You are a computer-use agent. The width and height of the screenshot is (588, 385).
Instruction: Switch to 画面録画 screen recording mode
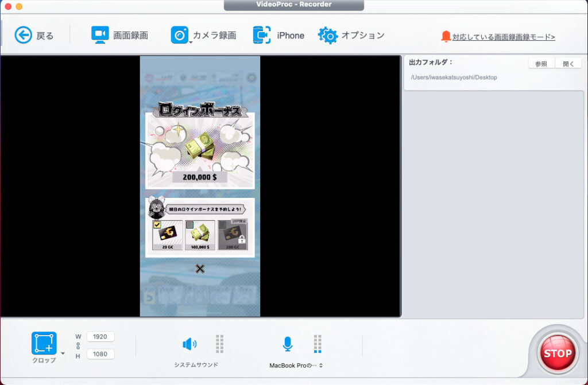[119, 35]
